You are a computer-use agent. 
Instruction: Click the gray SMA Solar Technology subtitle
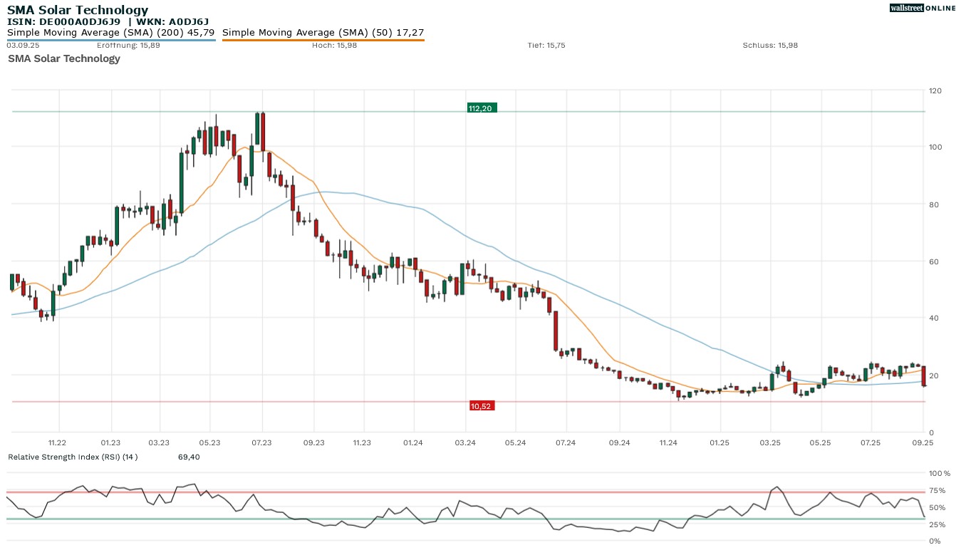pos(64,58)
